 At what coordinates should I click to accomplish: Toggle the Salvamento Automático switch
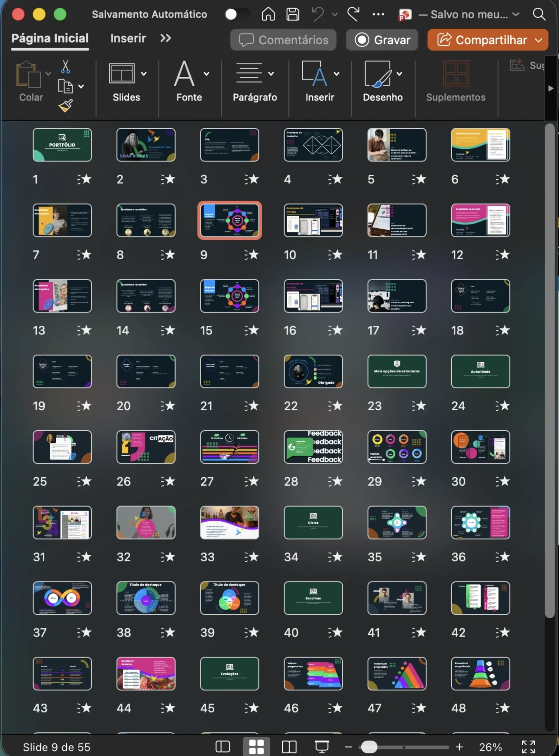click(237, 14)
